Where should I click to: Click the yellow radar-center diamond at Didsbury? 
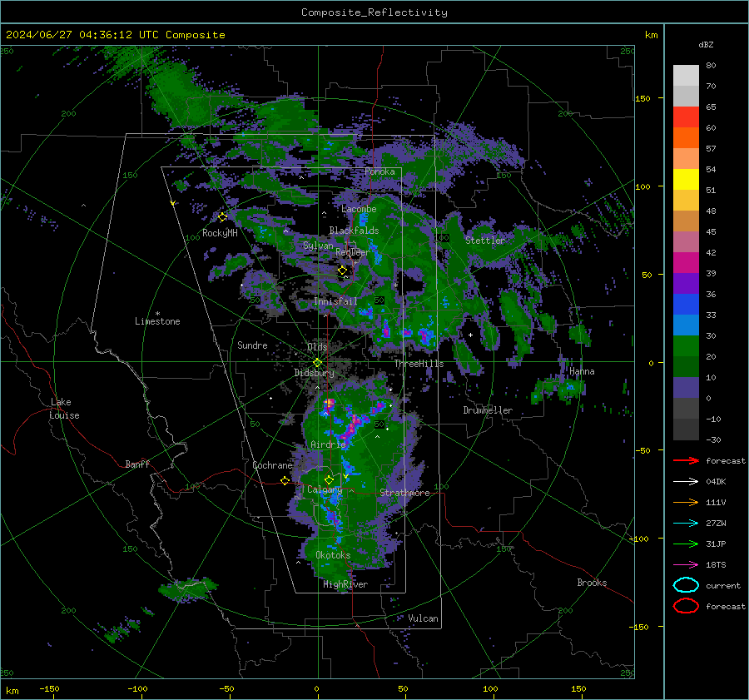point(317,363)
